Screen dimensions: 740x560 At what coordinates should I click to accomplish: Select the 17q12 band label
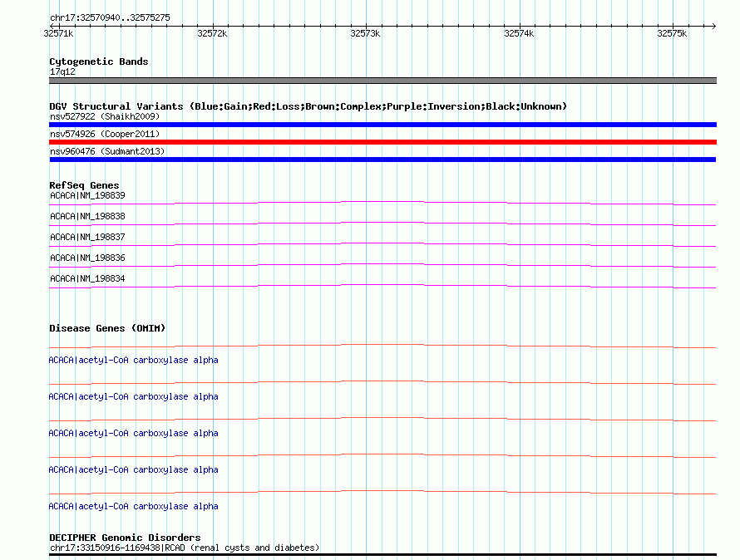[62, 71]
